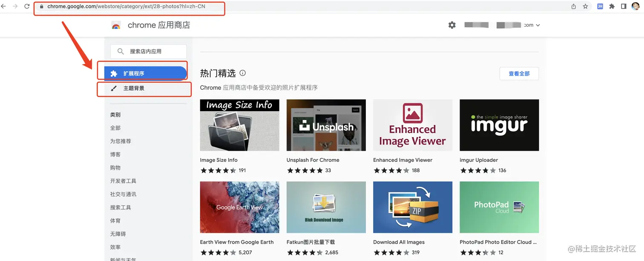Choose the 体育 category
Viewport: 644px width, 261px height.
(x=115, y=221)
